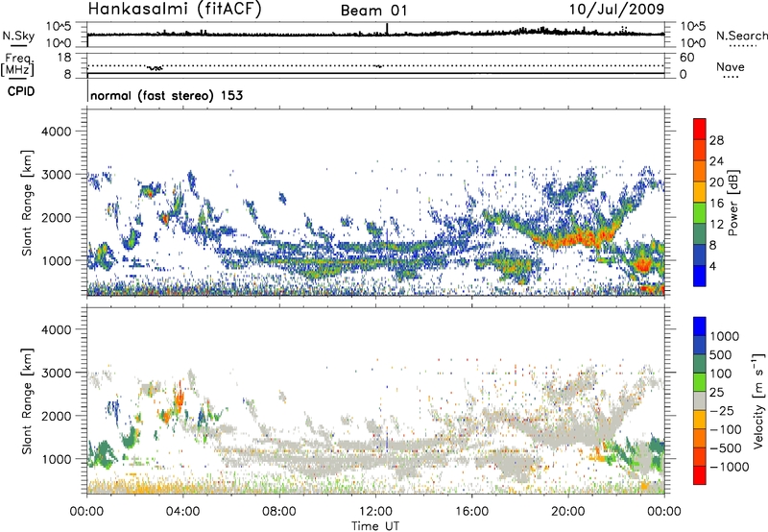Select the 3000 tick in power panel
Screen dimensions: 768x532
tap(57, 175)
